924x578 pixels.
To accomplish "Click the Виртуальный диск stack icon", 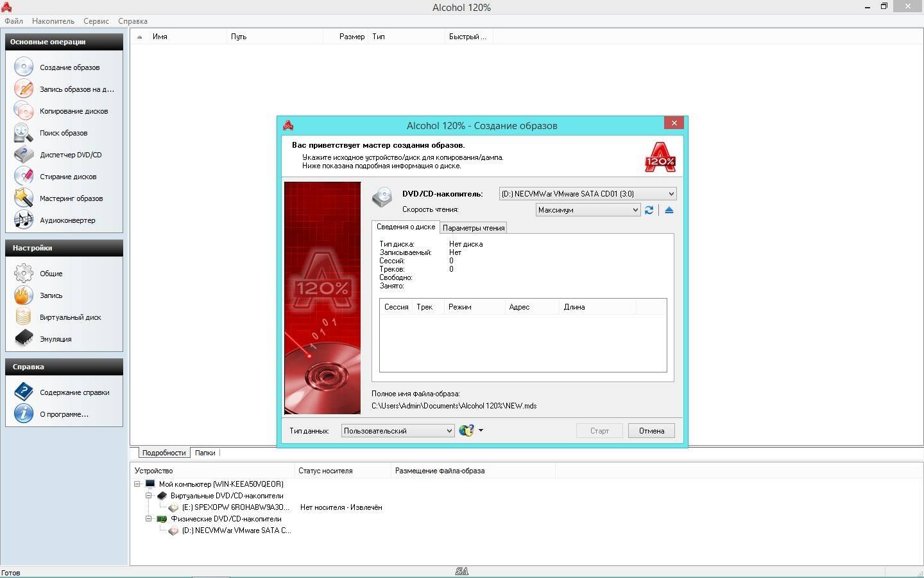I will pyautogui.click(x=24, y=317).
